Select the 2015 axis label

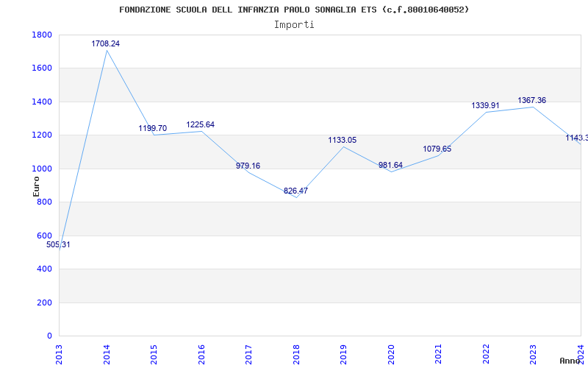pyautogui.click(x=154, y=354)
